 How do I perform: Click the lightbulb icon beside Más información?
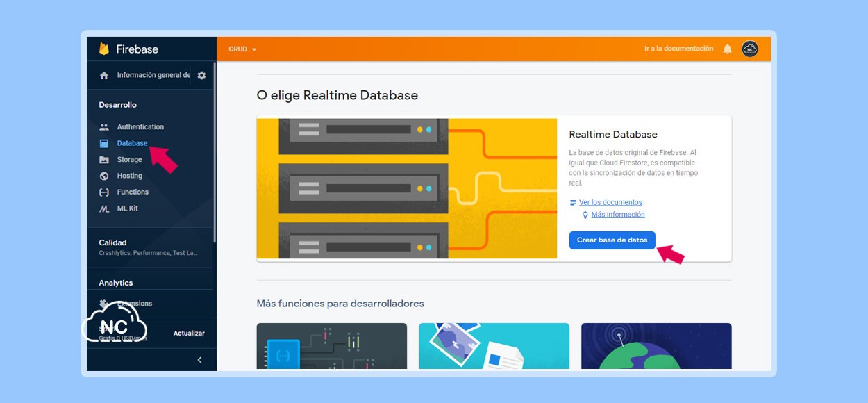point(585,215)
